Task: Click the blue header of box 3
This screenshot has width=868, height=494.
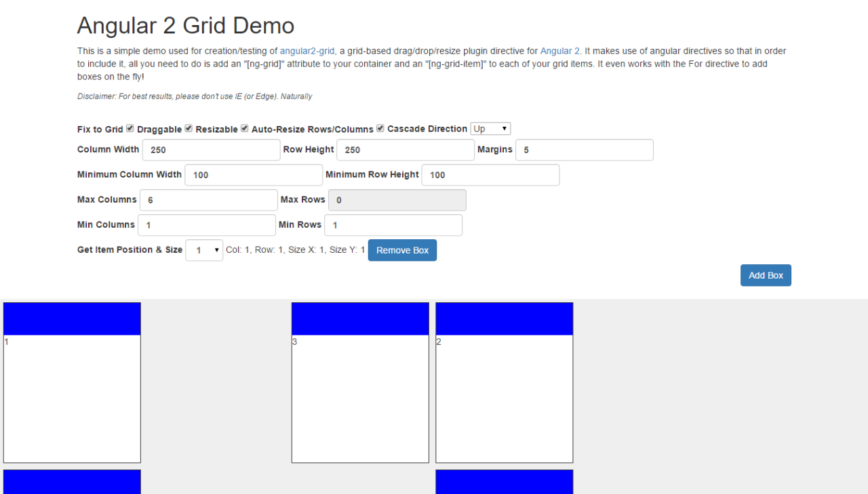Action: point(360,319)
